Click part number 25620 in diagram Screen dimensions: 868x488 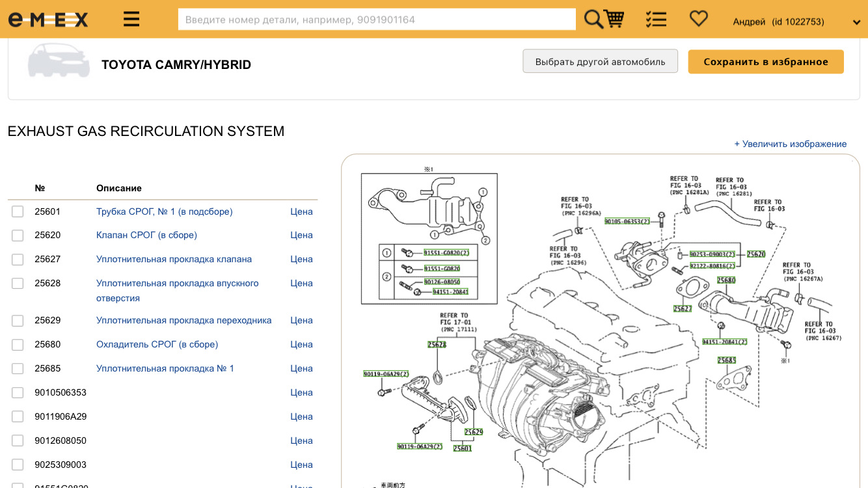(x=755, y=254)
